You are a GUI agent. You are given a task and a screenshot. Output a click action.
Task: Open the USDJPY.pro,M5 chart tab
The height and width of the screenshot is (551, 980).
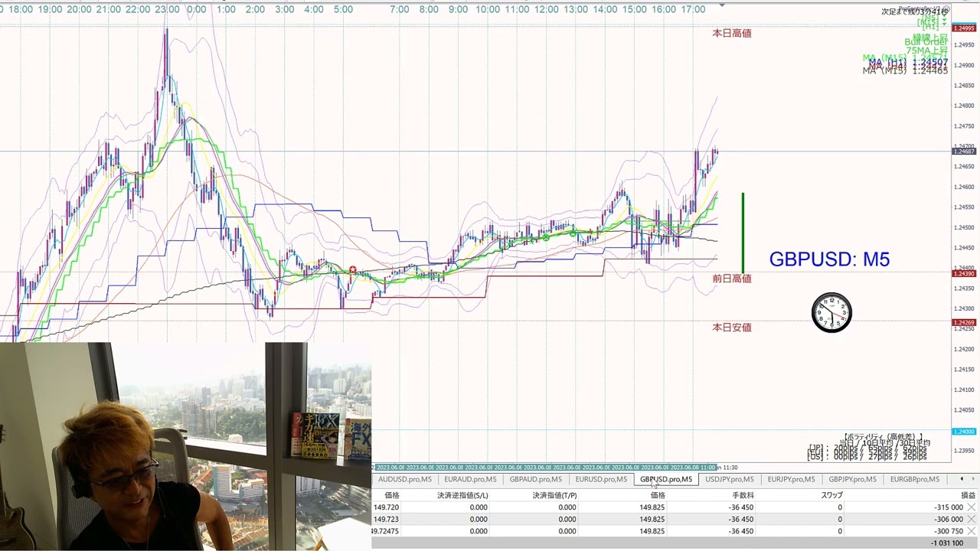(x=729, y=480)
